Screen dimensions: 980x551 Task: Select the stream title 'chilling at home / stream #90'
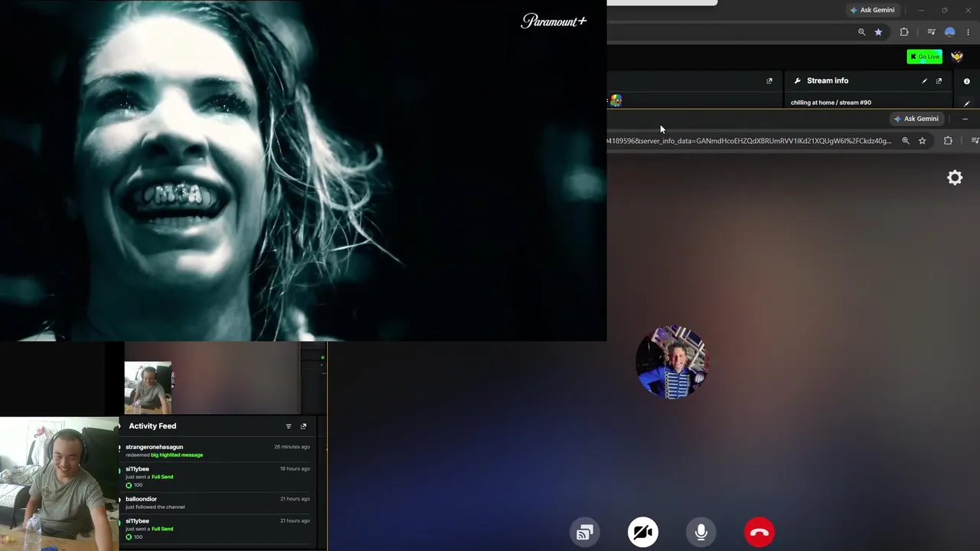pyautogui.click(x=831, y=103)
